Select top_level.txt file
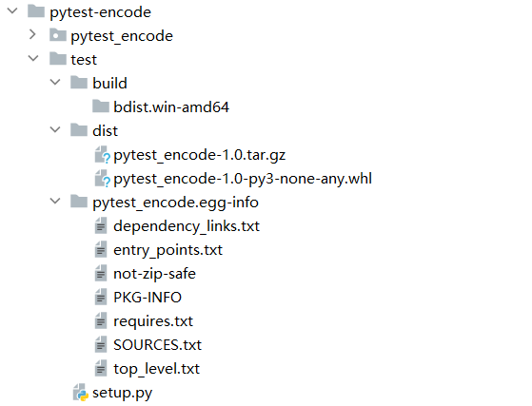This screenshot has height=406, width=532. coord(156,369)
